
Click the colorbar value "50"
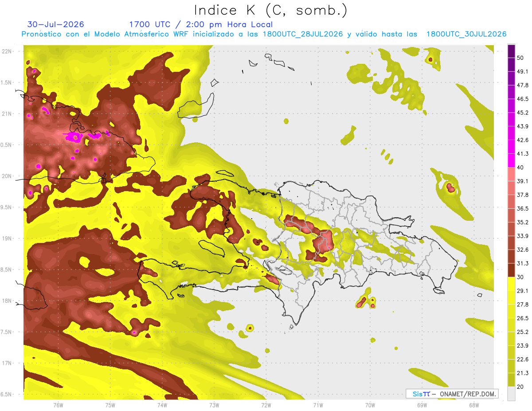pos(521,58)
